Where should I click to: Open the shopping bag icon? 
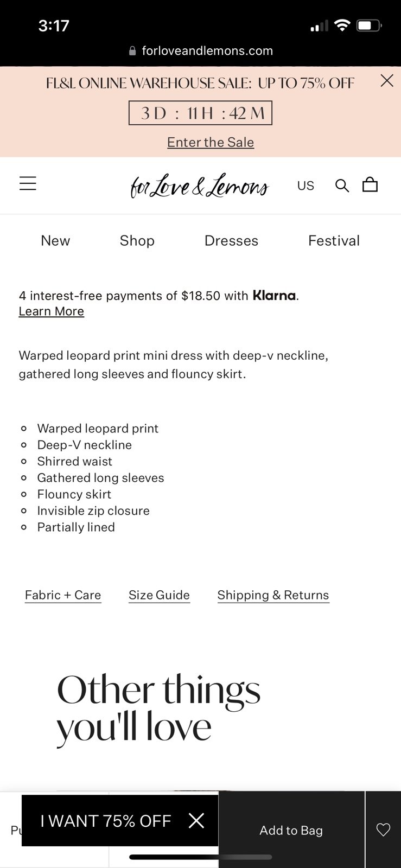coord(370,184)
